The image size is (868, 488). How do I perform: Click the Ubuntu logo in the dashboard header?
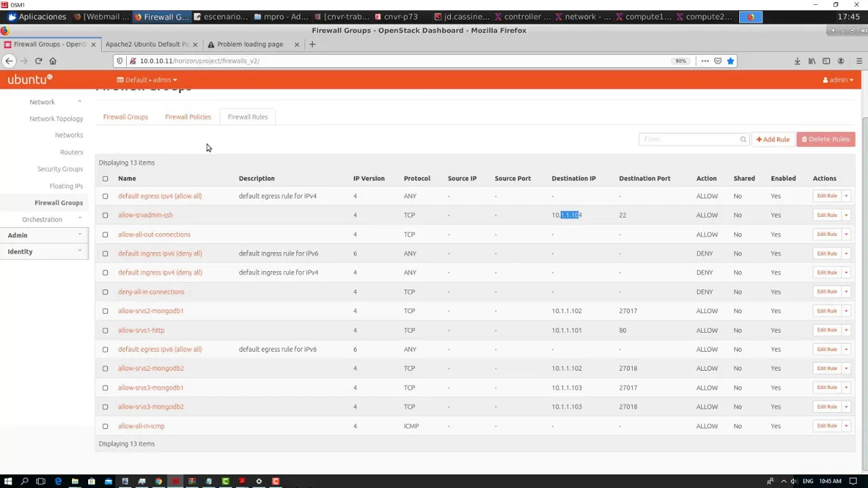point(30,79)
